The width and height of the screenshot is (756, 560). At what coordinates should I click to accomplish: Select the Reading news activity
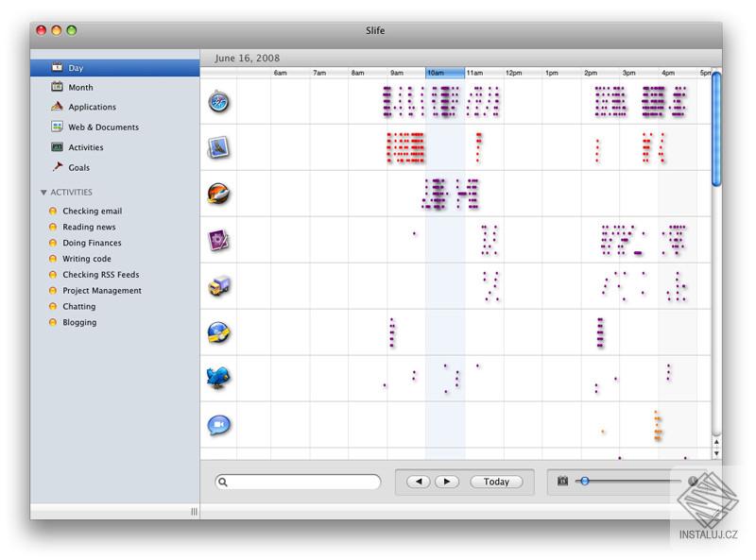89,227
